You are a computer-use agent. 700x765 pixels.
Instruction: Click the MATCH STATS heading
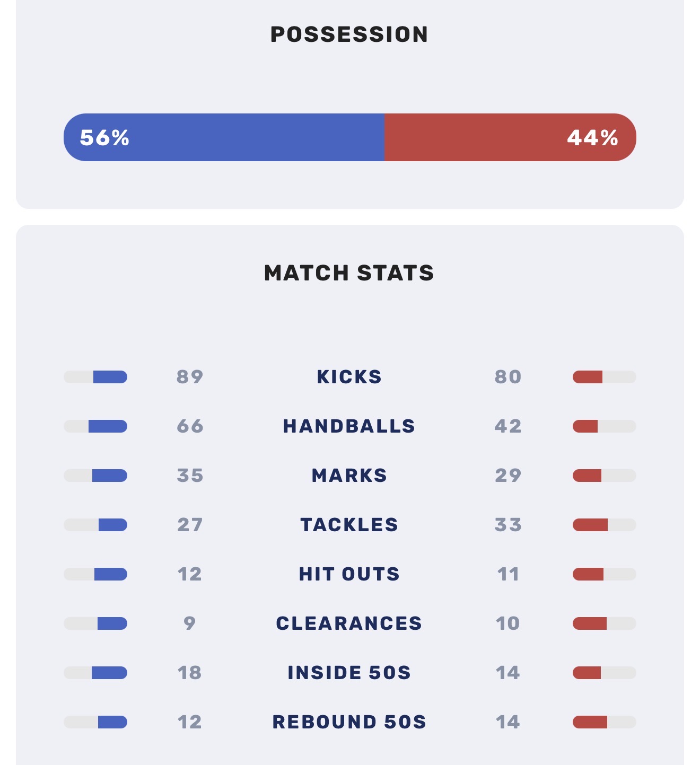click(x=349, y=273)
